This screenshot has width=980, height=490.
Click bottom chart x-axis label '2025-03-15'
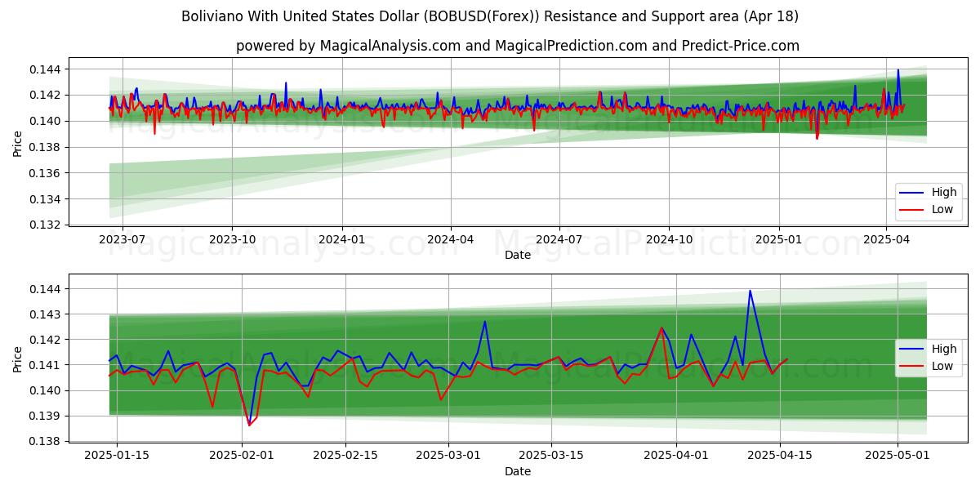(x=552, y=456)
